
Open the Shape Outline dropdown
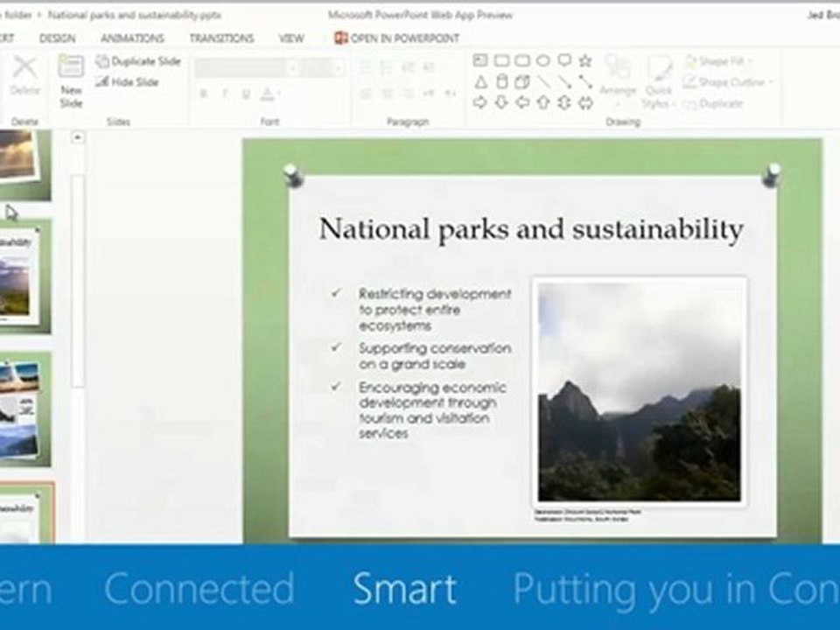point(729,82)
